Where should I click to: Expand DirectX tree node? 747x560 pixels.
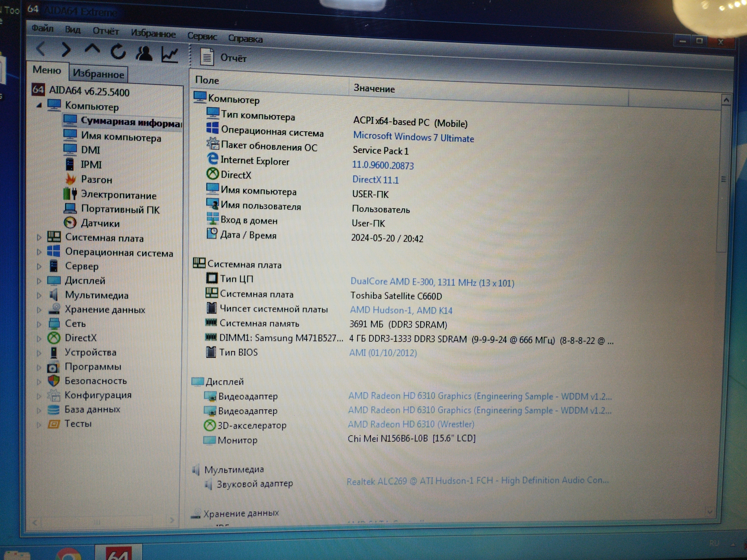(39, 338)
